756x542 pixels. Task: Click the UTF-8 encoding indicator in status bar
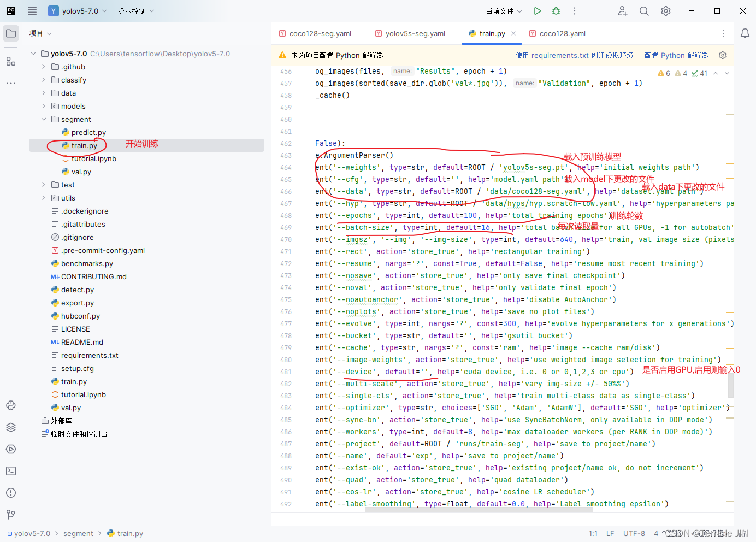click(x=634, y=533)
